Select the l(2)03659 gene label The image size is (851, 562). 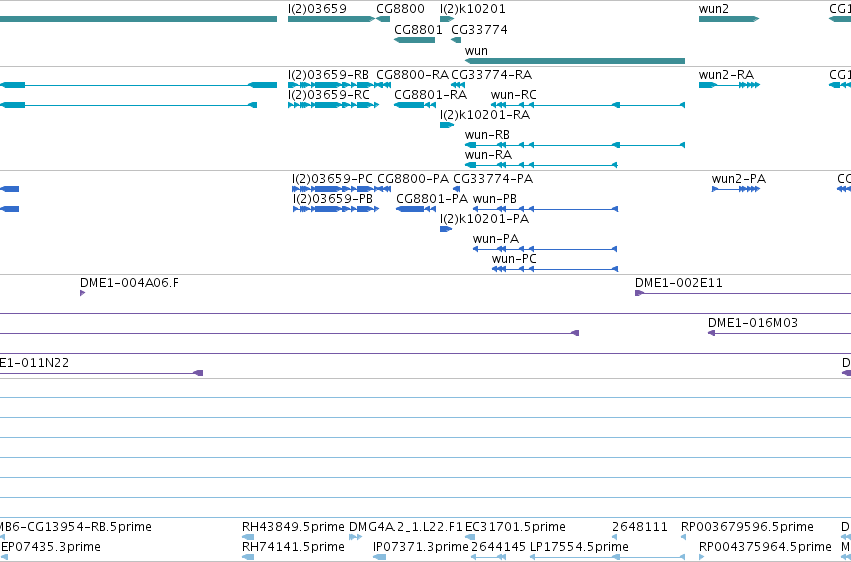(317, 9)
